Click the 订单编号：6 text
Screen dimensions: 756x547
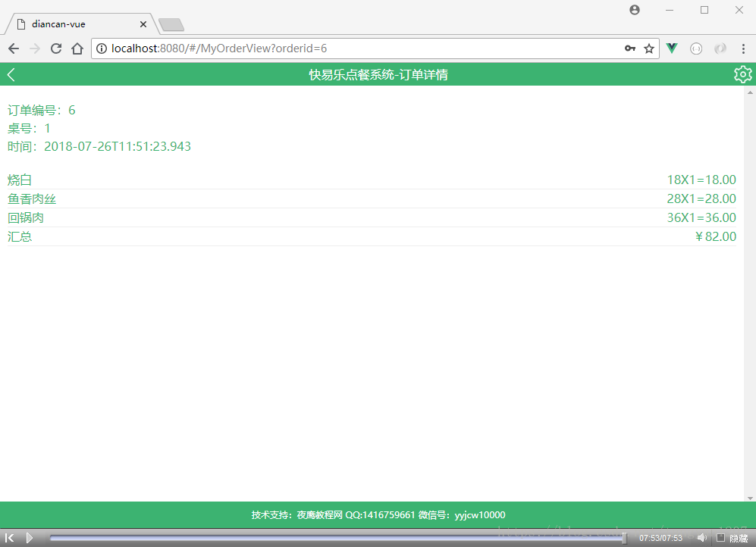42,111
